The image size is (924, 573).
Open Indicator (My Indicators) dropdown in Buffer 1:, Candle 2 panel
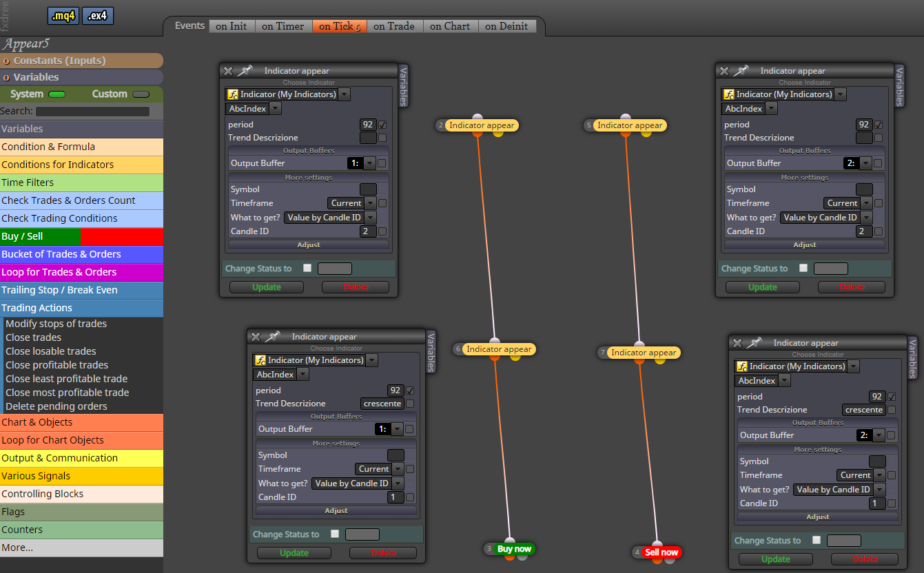pyautogui.click(x=344, y=94)
